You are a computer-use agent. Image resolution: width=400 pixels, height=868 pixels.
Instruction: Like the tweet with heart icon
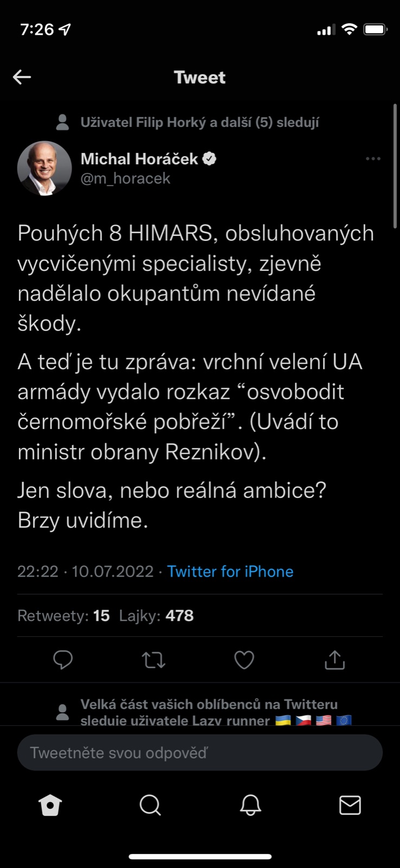tap(244, 660)
